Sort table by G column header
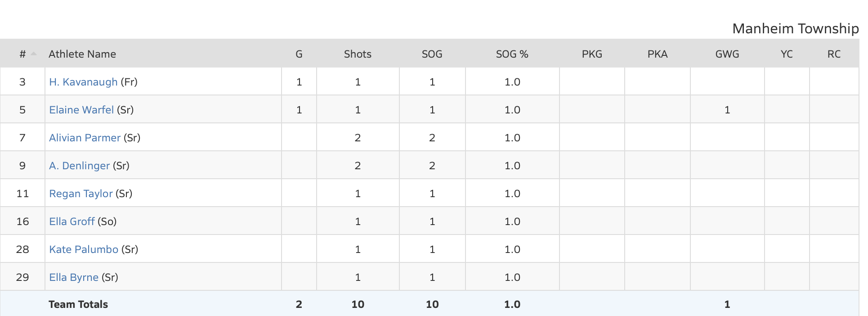 pyautogui.click(x=299, y=54)
